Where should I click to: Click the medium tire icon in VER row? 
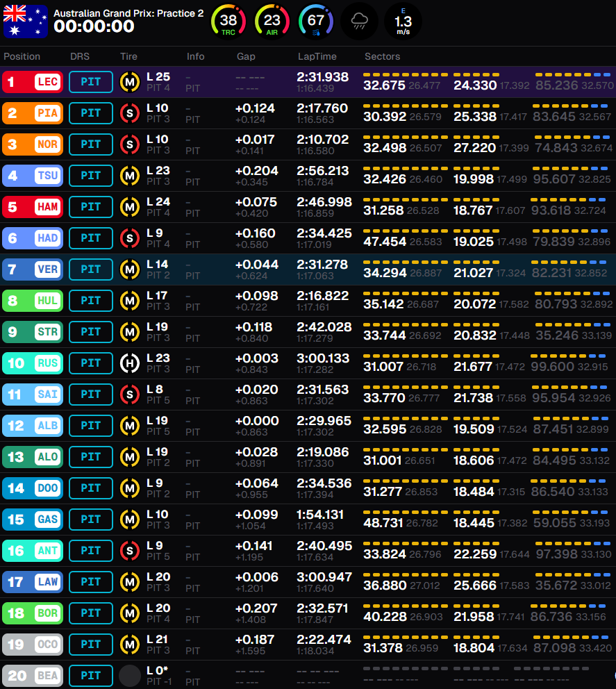coord(130,269)
